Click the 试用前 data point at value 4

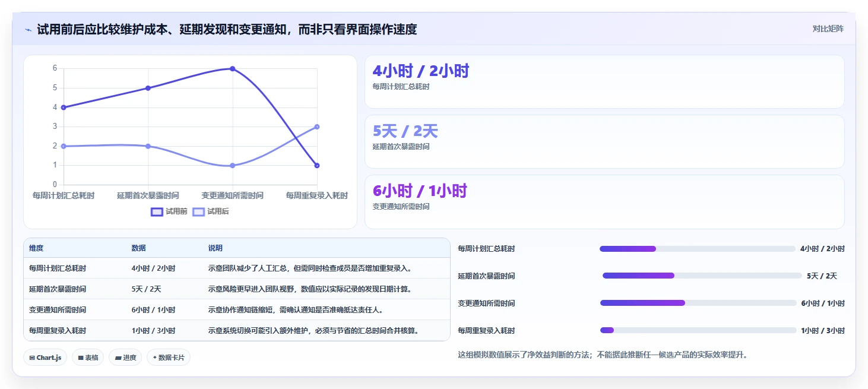[64, 107]
